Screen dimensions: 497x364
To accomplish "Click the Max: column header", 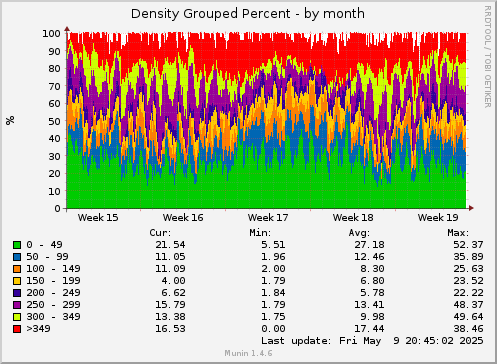I will [x=458, y=233].
